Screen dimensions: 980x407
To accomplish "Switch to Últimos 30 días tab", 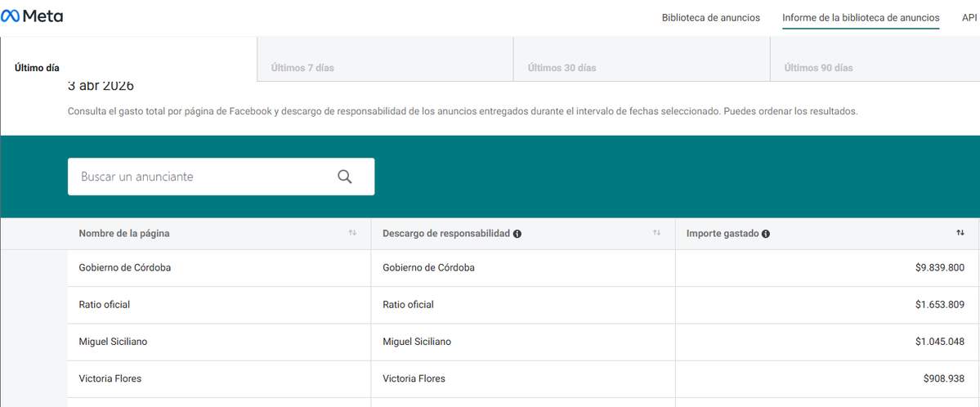I will (x=642, y=59).
